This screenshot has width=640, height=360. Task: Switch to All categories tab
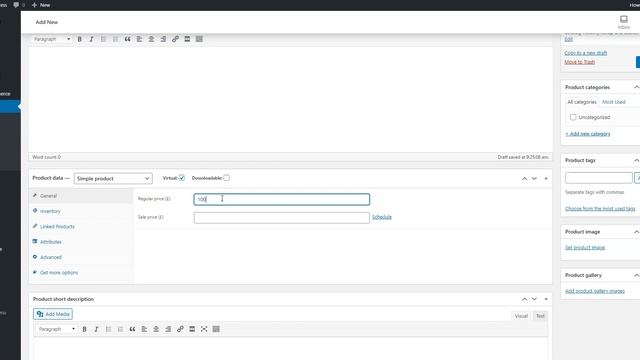point(582,102)
